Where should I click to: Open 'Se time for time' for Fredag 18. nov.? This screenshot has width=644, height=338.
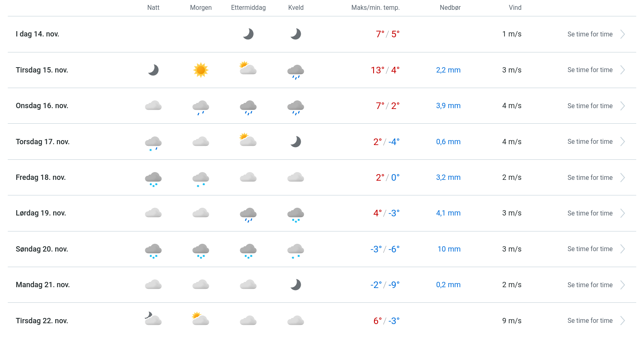tap(590, 178)
